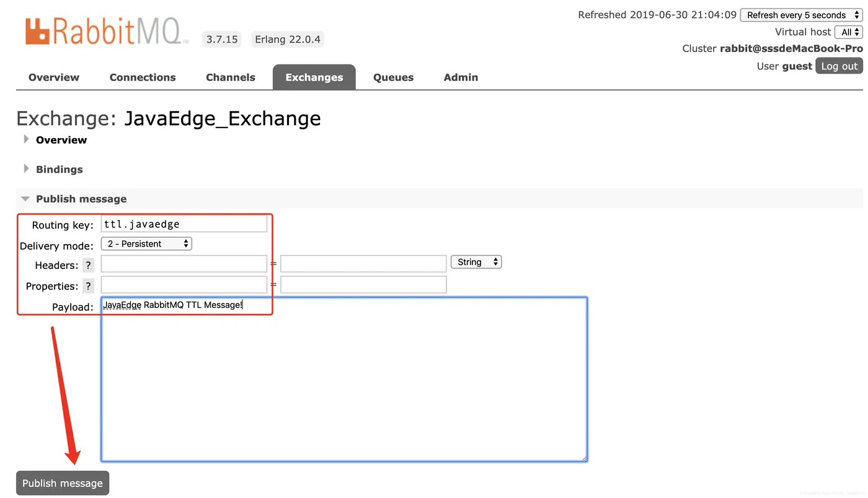Screen dimensions: 868x498
Task: Expand the Bindings section
Action: (59, 169)
